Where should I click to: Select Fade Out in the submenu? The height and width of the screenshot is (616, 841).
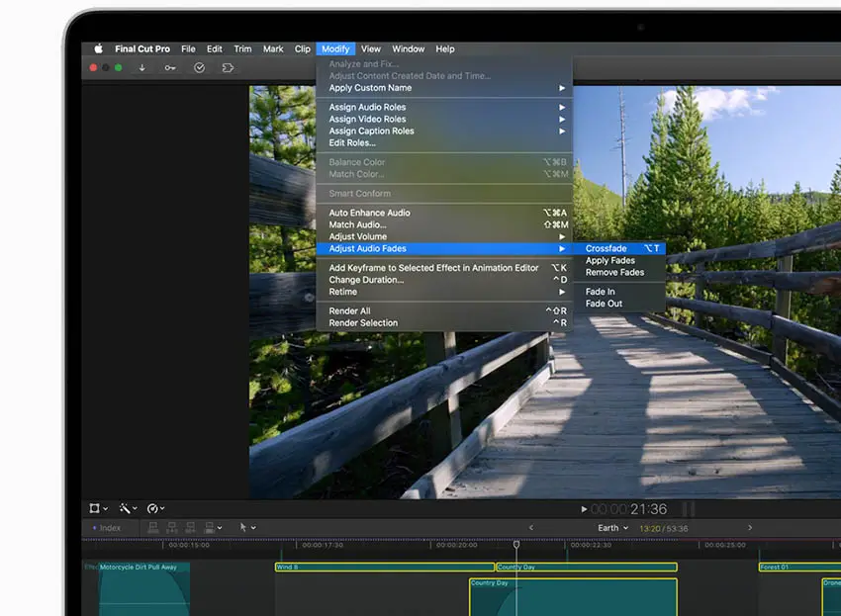coord(620,304)
